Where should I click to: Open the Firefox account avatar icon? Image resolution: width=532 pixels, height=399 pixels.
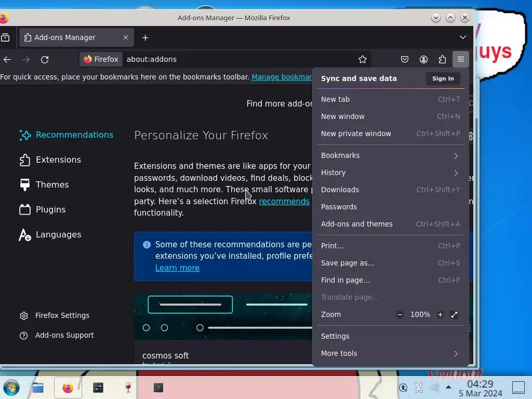(x=423, y=59)
